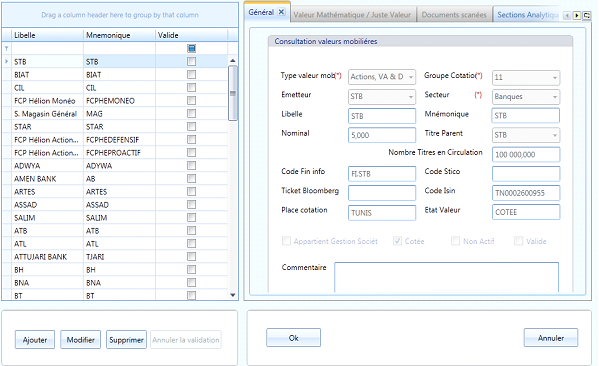Open the Groupe Cotation dropdown
The height and width of the screenshot is (366, 599).
coord(555,78)
